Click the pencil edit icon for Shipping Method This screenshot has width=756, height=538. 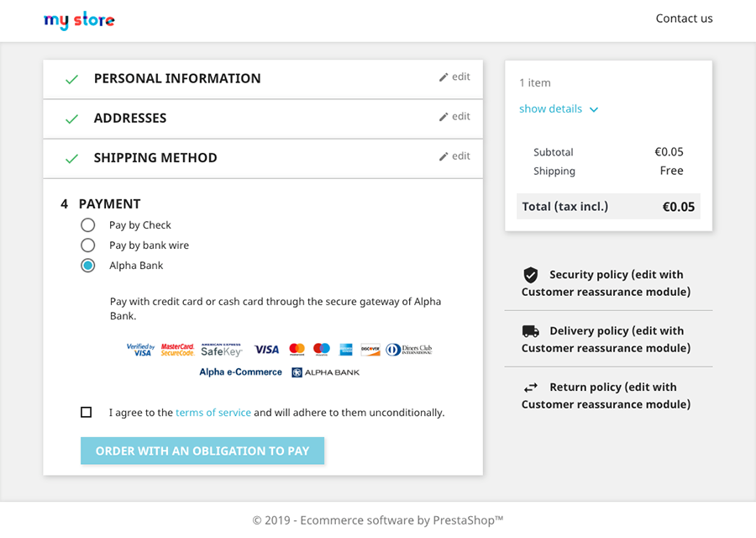pyautogui.click(x=444, y=156)
